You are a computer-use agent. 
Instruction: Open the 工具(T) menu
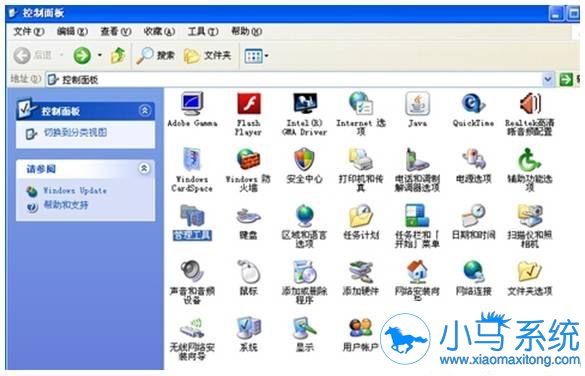pos(203,32)
